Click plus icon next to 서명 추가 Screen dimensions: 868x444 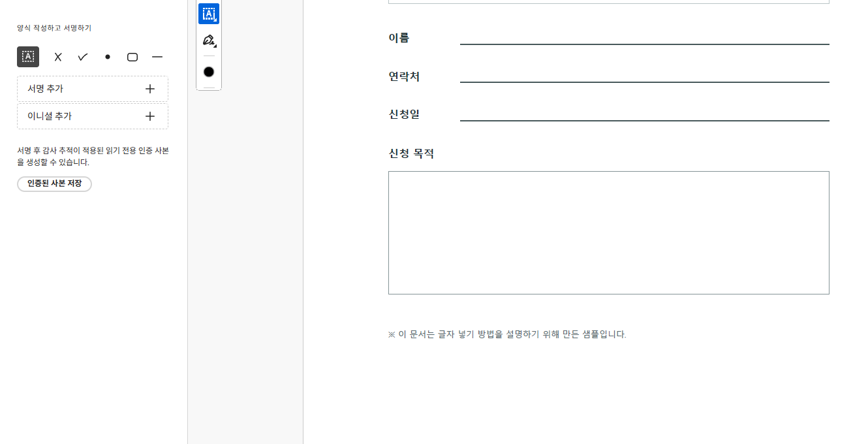150,89
